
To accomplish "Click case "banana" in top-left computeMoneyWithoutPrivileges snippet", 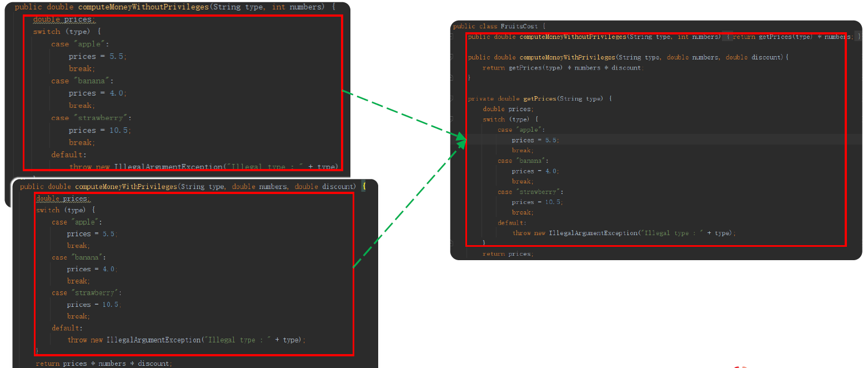I will click(81, 81).
